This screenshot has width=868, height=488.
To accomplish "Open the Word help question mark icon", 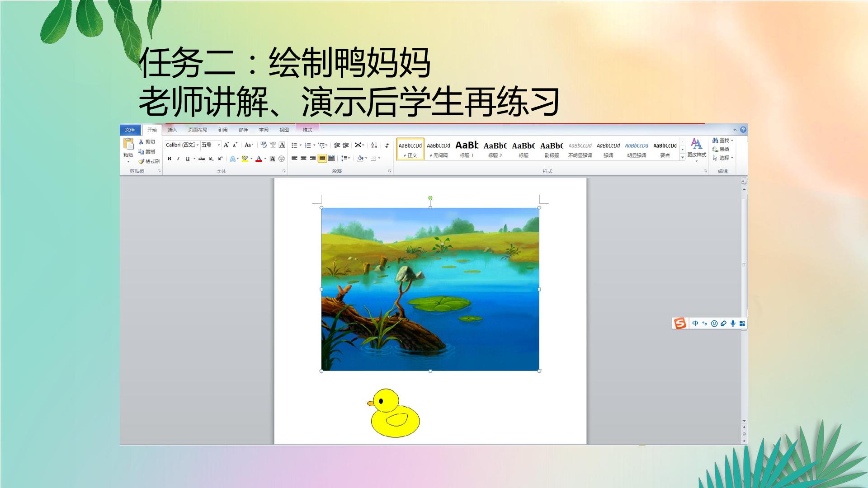I will pyautogui.click(x=743, y=130).
